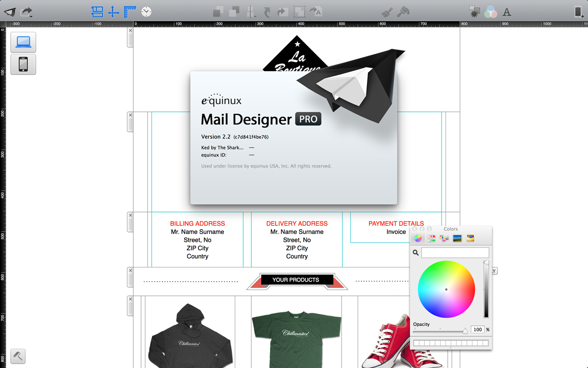Click the PRO badge in About window
Screen dimensions: 588x368
(308, 119)
